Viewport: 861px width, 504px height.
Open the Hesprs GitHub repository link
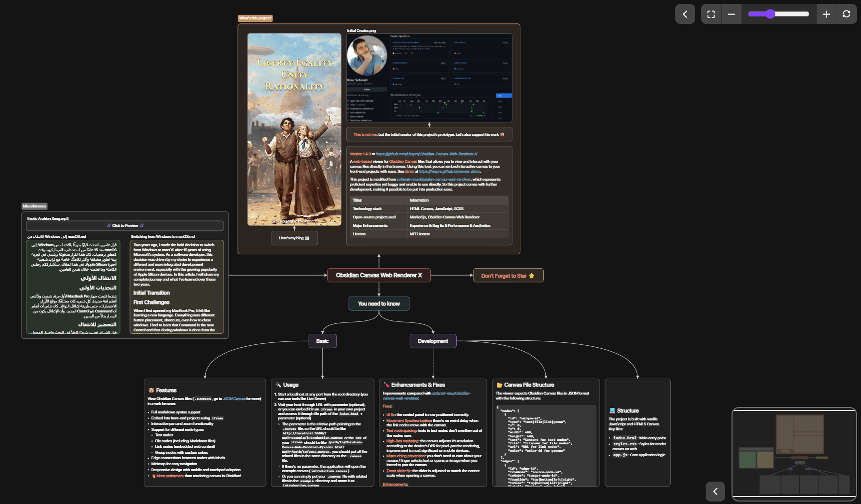(426, 154)
